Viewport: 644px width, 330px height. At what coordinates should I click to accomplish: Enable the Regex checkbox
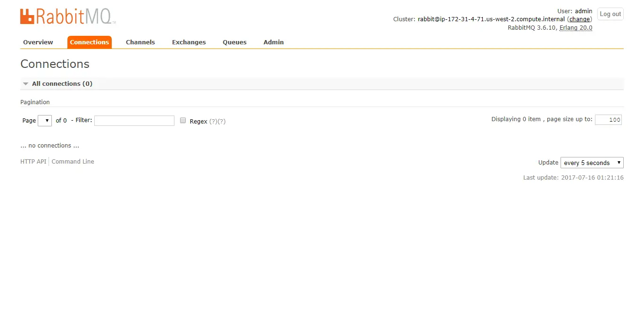tap(183, 121)
